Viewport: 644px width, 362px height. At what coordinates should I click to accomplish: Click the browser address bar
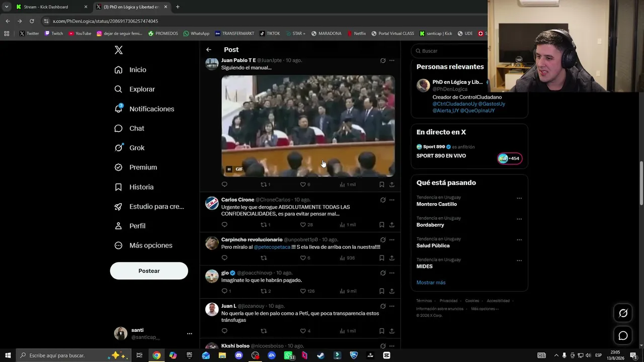(262, 21)
